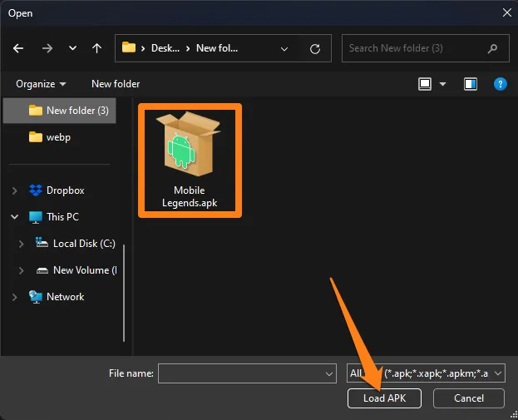Close the Open dialog
518x420 pixels.
[506, 12]
